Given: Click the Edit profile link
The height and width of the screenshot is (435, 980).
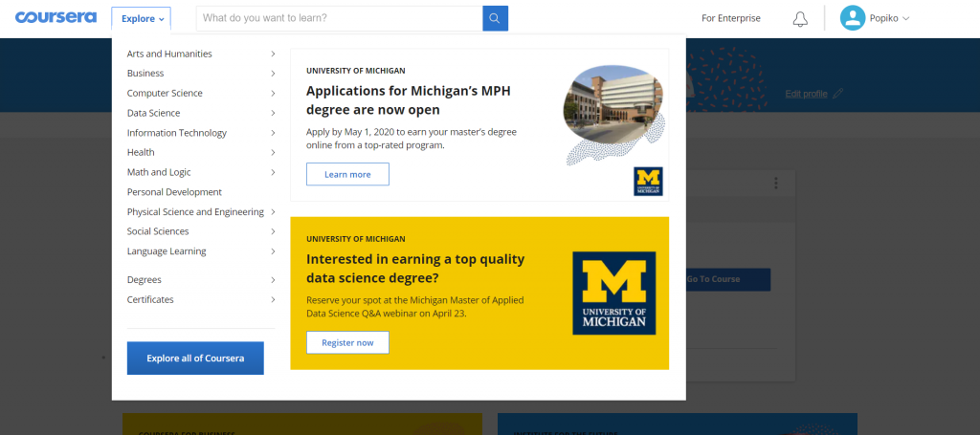Looking at the screenshot, I should (806, 94).
